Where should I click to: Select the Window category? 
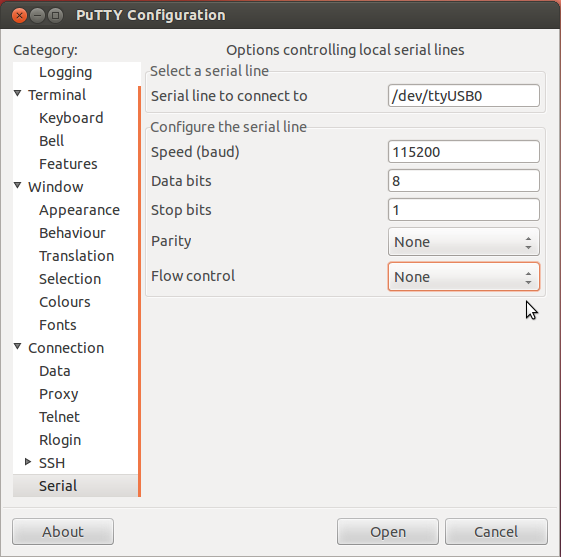point(55,187)
